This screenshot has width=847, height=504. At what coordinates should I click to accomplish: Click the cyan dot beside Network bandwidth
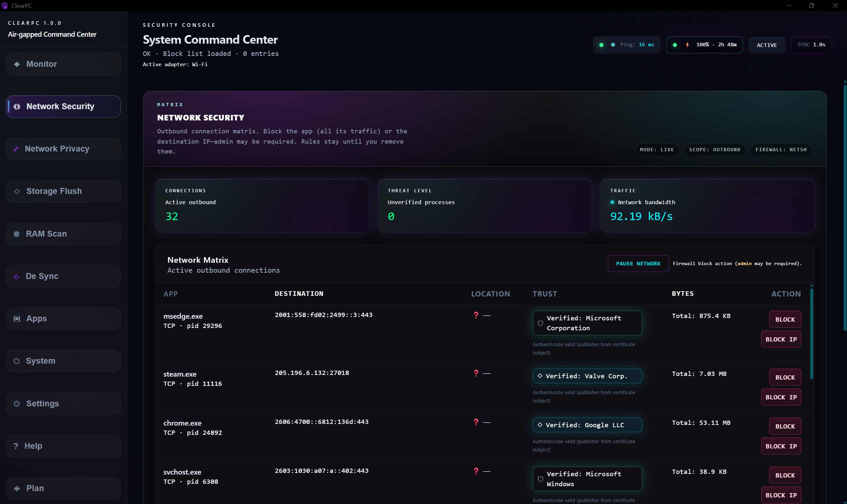612,203
